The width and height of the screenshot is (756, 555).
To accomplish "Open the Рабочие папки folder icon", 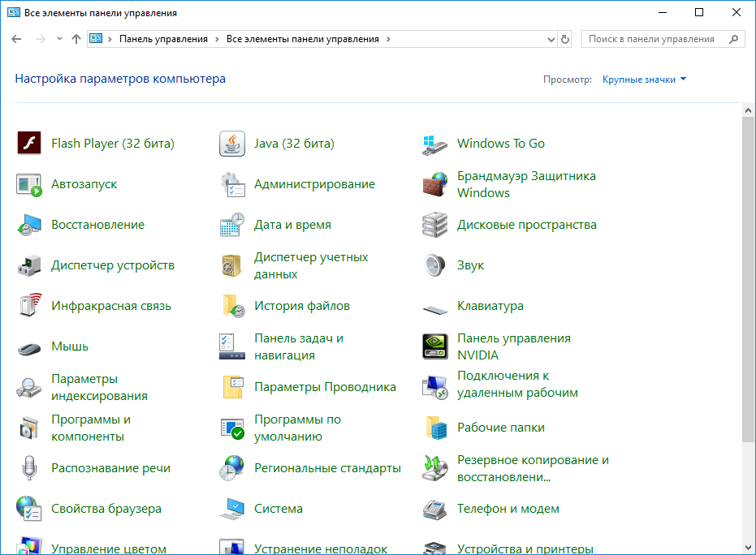I will (436, 428).
